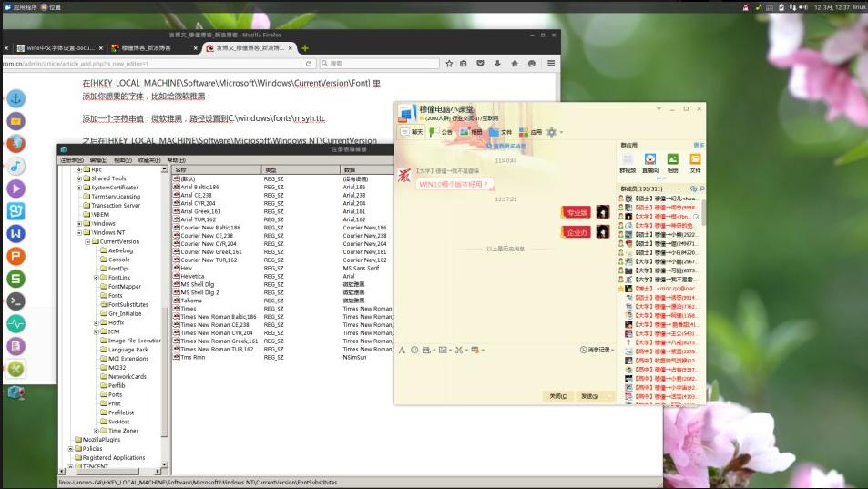The height and width of the screenshot is (489, 868).
Task: Click 关闭 close chat button
Action: tap(558, 396)
